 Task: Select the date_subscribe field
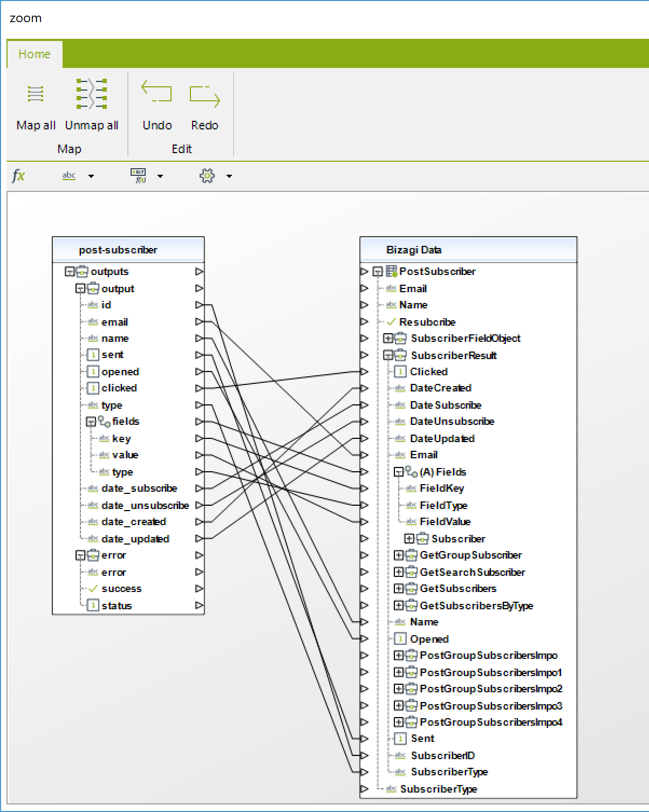139,488
